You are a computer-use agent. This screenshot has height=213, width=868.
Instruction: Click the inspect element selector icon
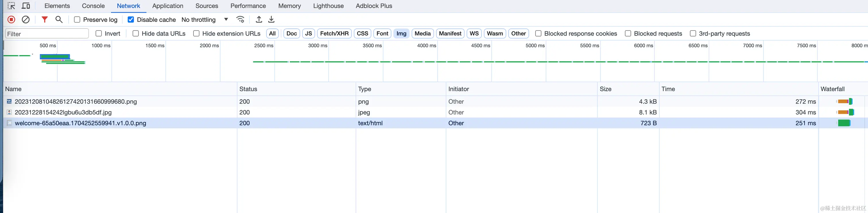pyautogui.click(x=11, y=6)
